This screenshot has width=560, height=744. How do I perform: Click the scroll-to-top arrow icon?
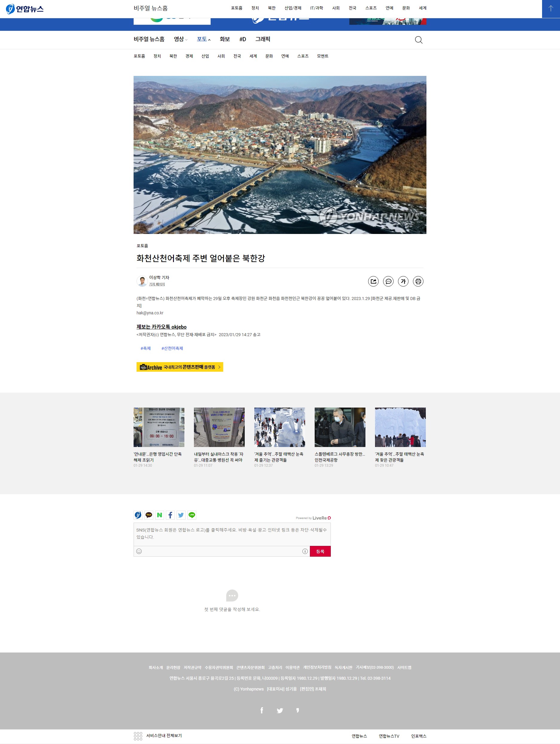(550, 9)
